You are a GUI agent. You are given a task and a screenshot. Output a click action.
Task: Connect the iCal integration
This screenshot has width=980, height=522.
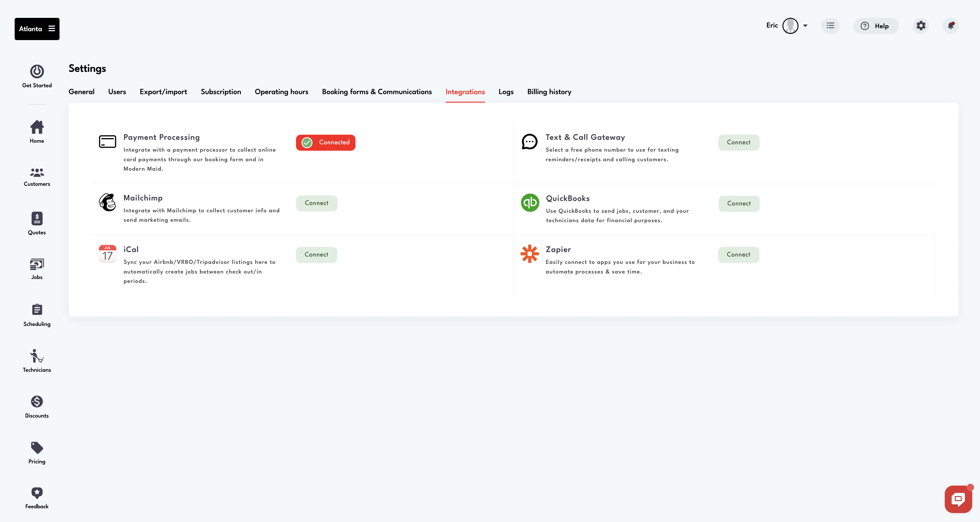click(317, 255)
